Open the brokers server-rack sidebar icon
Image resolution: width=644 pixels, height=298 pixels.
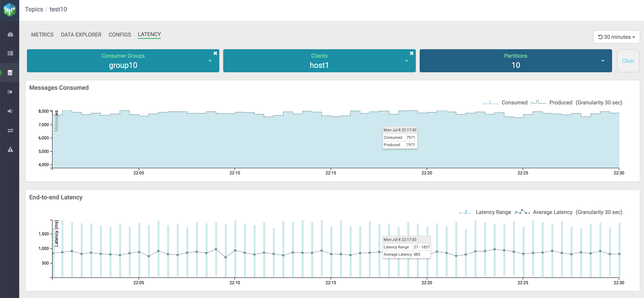[10, 53]
